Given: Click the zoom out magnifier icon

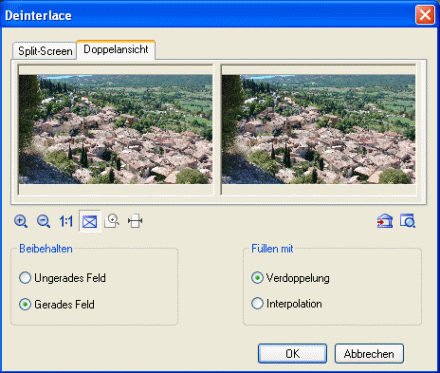Looking at the screenshot, I should [43, 221].
